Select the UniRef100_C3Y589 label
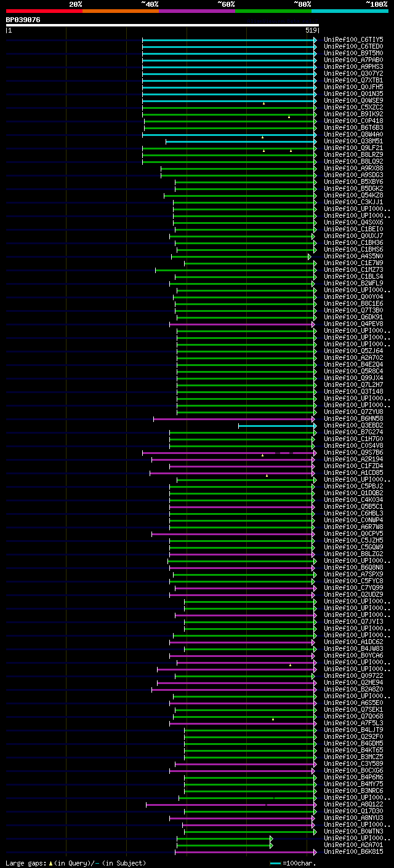Viewport: 394px width, 868px height. pyautogui.click(x=354, y=763)
